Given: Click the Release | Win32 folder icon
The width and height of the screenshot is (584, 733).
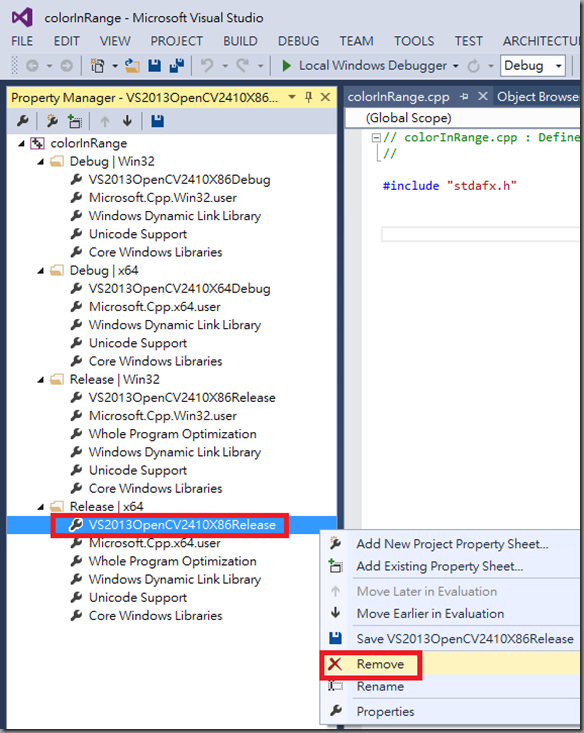Looking at the screenshot, I should tap(57, 379).
